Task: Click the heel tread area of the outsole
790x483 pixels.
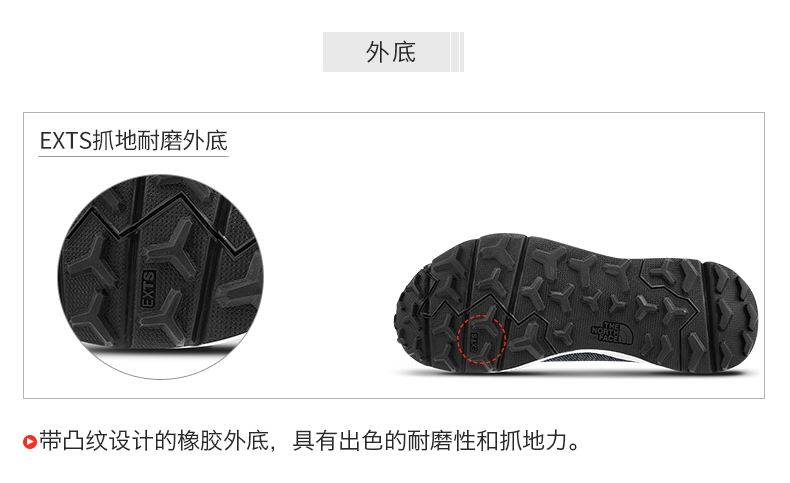Action: (x=731, y=315)
